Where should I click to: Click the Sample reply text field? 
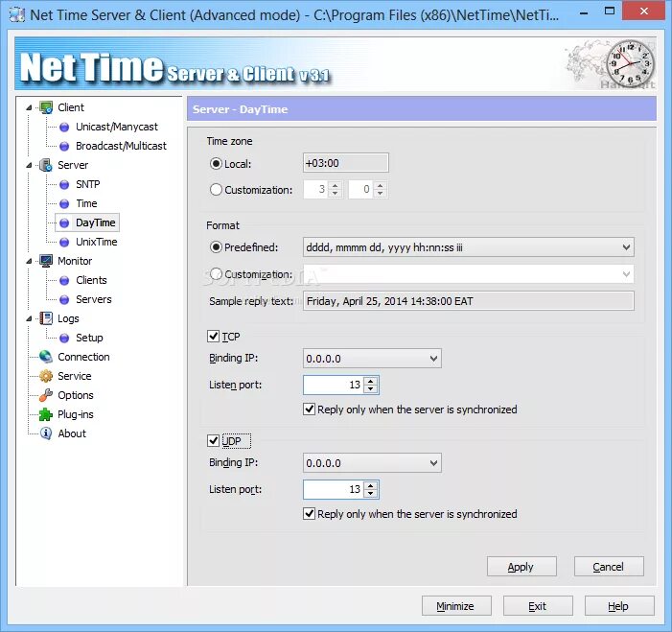pyautogui.click(x=469, y=301)
